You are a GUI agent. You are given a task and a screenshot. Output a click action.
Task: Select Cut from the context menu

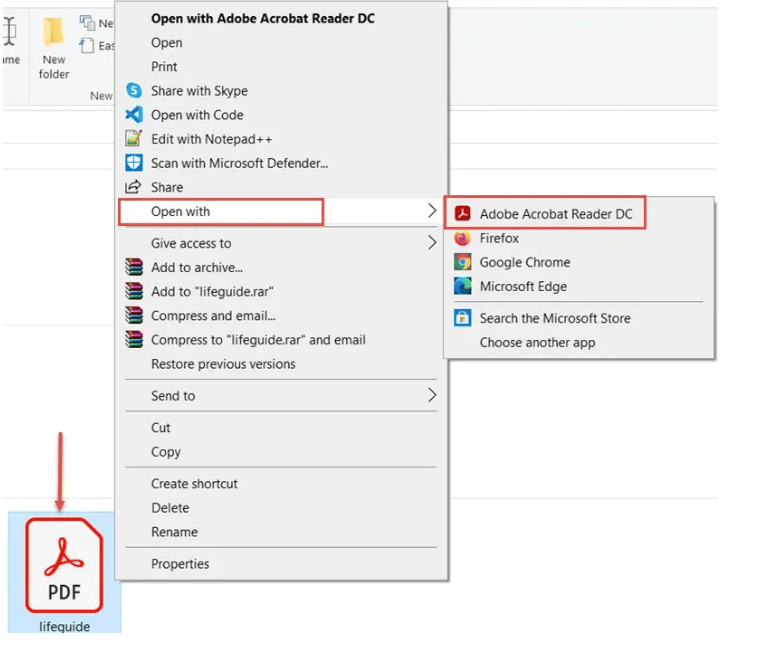click(281, 427)
